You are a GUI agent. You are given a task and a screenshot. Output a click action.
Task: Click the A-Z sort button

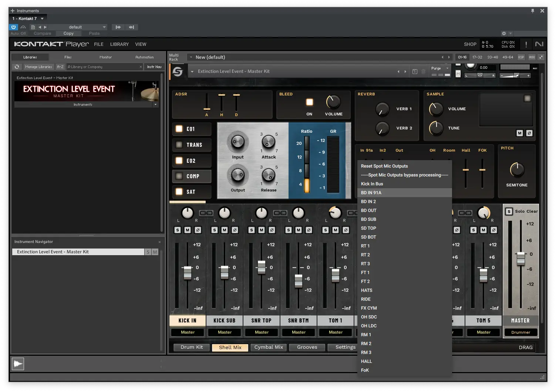[x=60, y=67]
